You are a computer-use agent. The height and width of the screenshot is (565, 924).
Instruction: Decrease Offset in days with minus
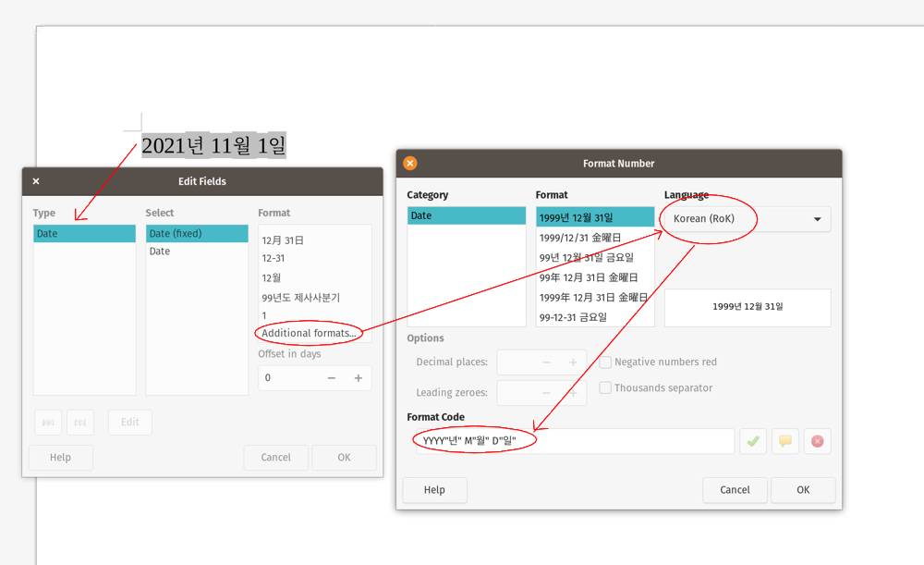click(332, 378)
